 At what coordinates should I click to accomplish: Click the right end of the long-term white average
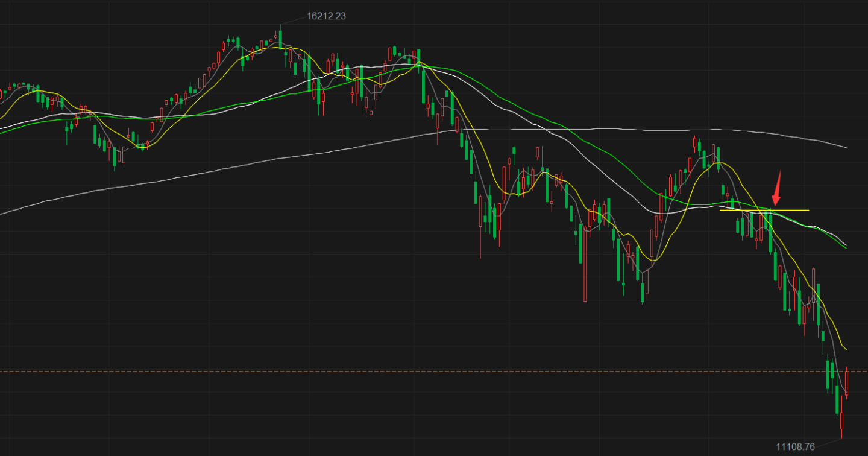pos(845,147)
